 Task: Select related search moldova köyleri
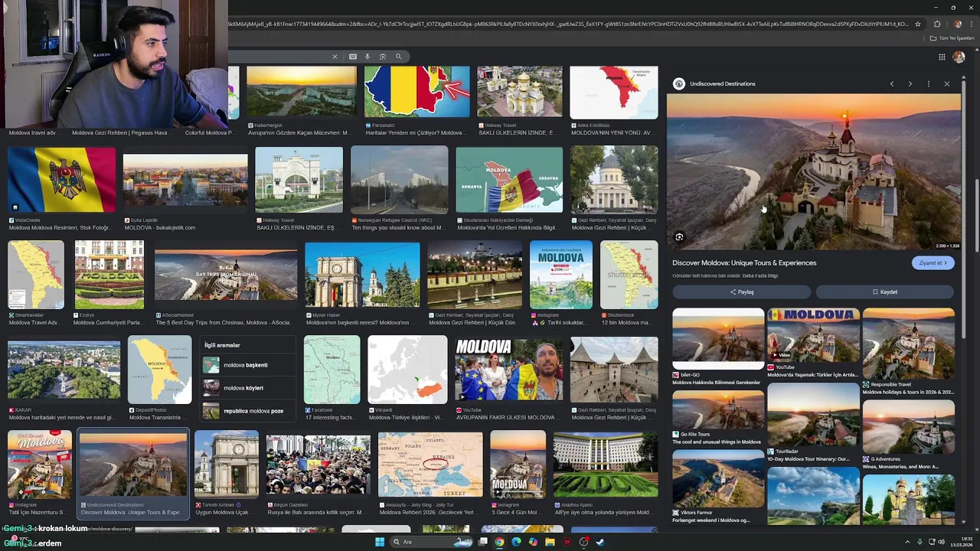pyautogui.click(x=247, y=388)
